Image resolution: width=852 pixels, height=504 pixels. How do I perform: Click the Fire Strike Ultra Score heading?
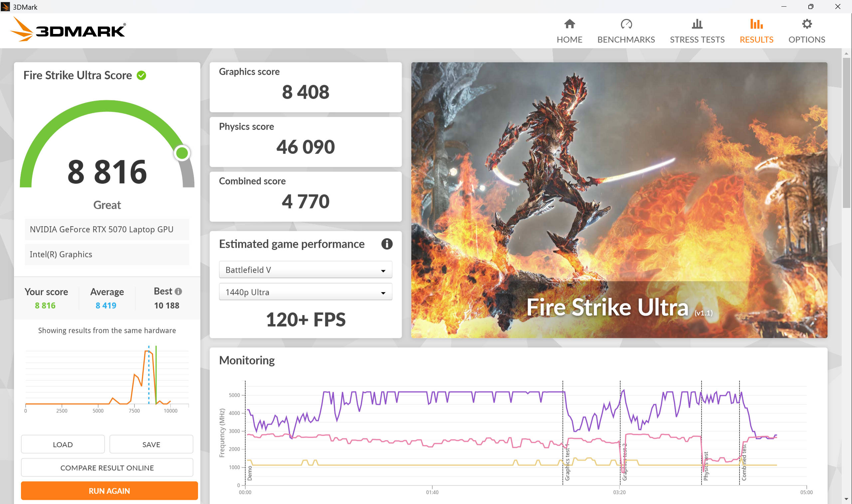78,76
